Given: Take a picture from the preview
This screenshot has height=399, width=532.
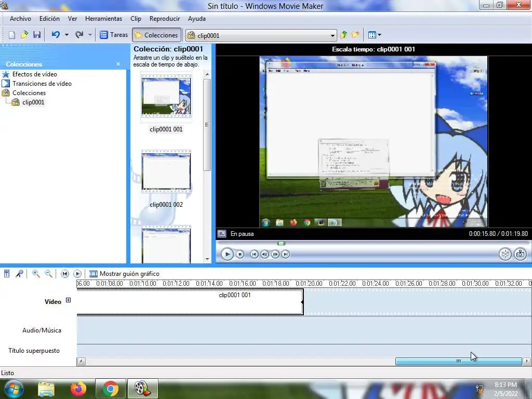Looking at the screenshot, I should click(x=521, y=254).
